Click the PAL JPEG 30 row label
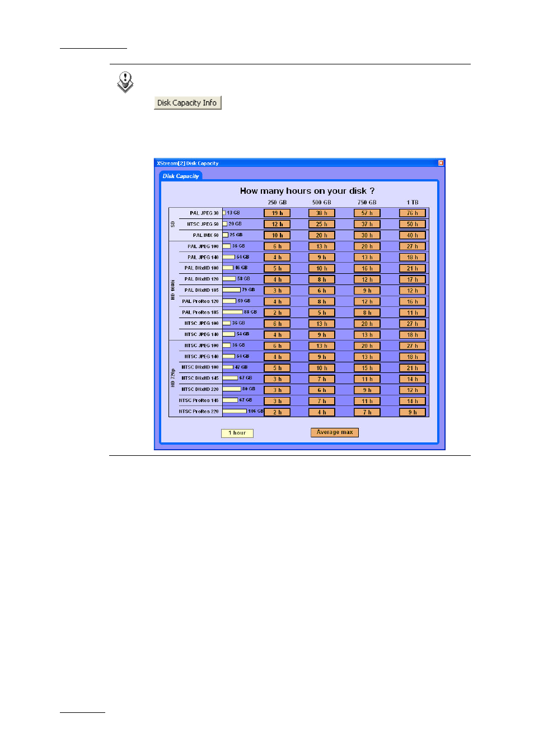Viewport: 534px width, 756px height. point(204,213)
